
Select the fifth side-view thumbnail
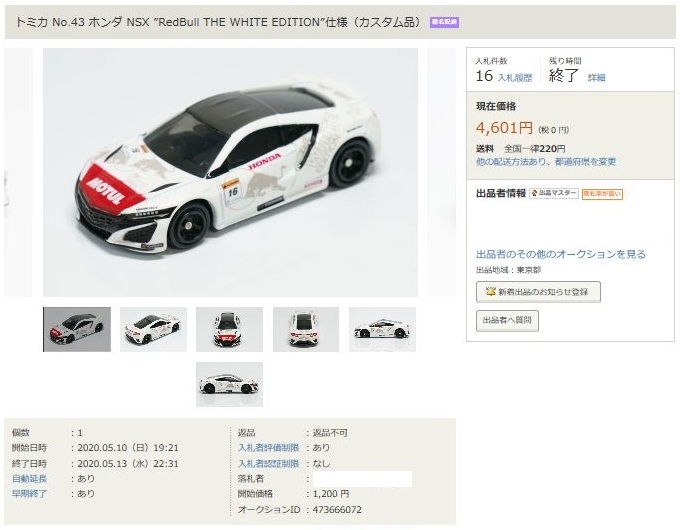click(382, 329)
